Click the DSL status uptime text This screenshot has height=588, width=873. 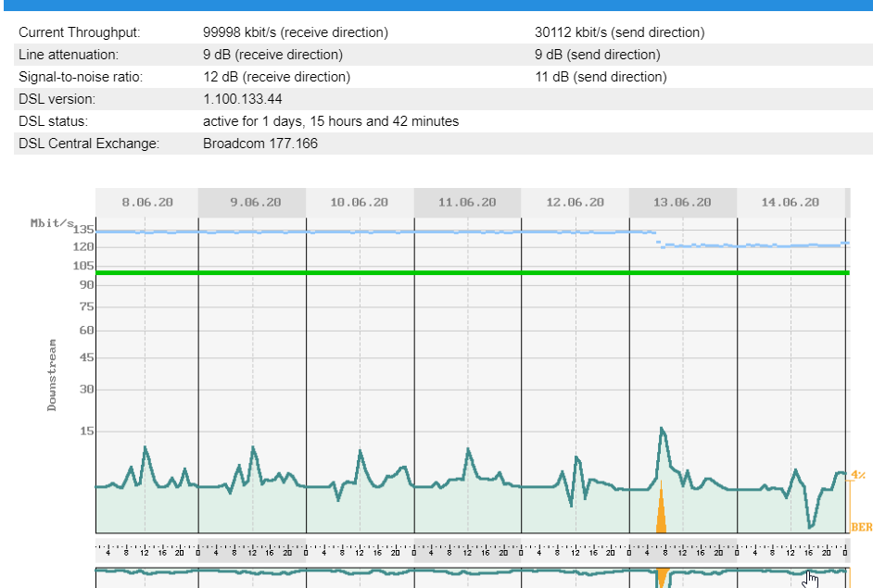330,121
